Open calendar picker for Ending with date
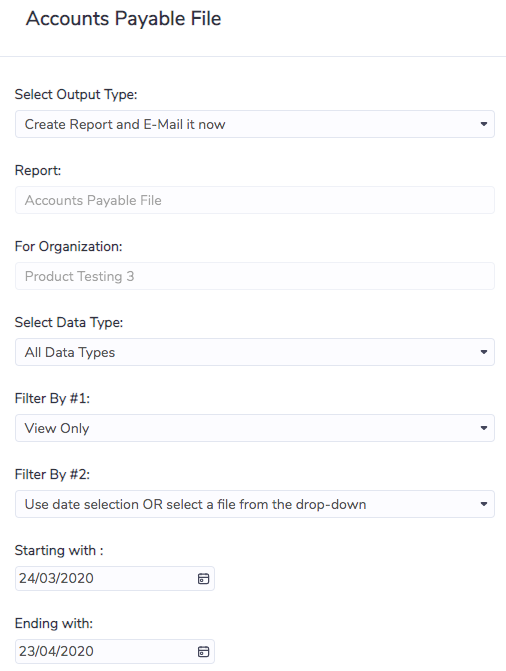This screenshot has height=671, width=506. [x=203, y=651]
